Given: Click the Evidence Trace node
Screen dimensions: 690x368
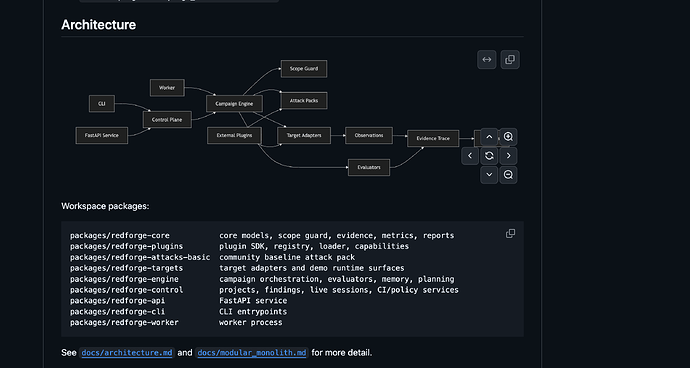Looking at the screenshot, I should pyautogui.click(x=433, y=138).
